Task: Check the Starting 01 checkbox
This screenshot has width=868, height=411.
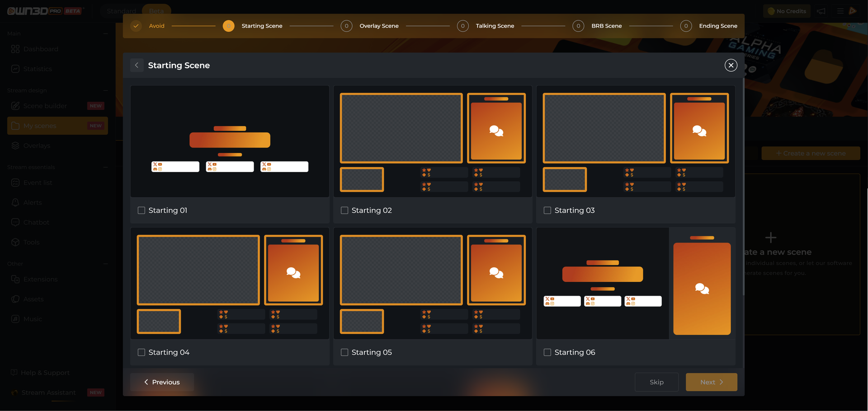Action: tap(142, 210)
